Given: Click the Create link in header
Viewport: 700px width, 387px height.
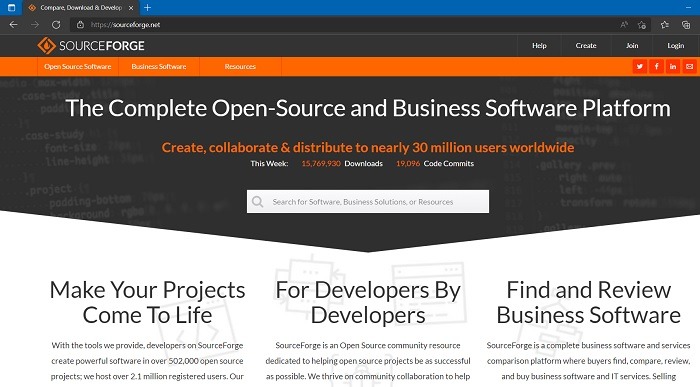Looking at the screenshot, I should 586,46.
